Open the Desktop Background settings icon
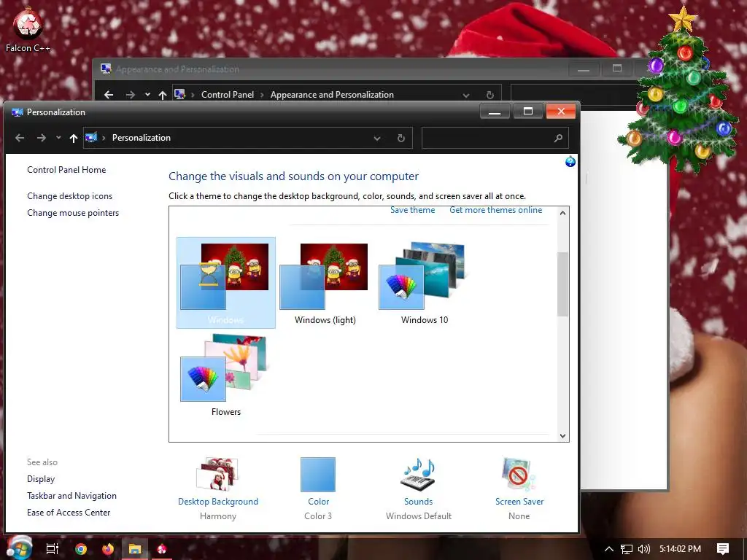This screenshot has width=747, height=560. tap(217, 474)
